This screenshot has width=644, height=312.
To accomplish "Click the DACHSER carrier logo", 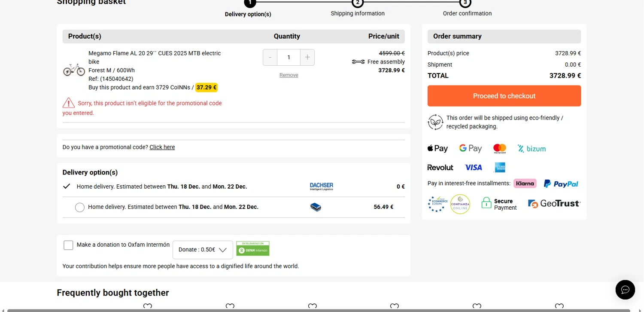I will tap(322, 187).
